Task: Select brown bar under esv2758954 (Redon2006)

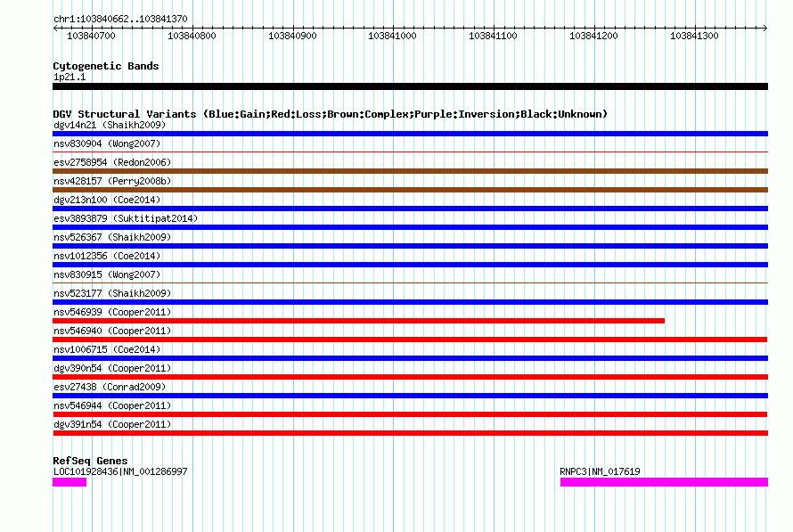Action: 410,171
